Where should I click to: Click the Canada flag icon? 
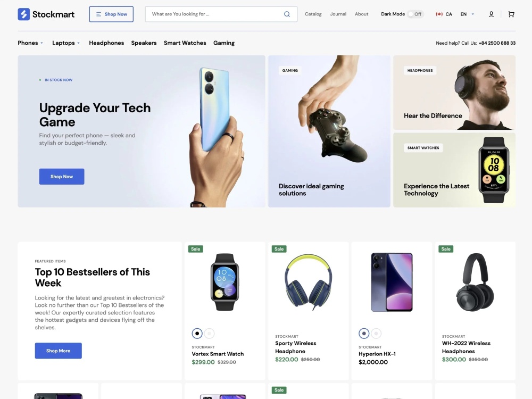439,14
